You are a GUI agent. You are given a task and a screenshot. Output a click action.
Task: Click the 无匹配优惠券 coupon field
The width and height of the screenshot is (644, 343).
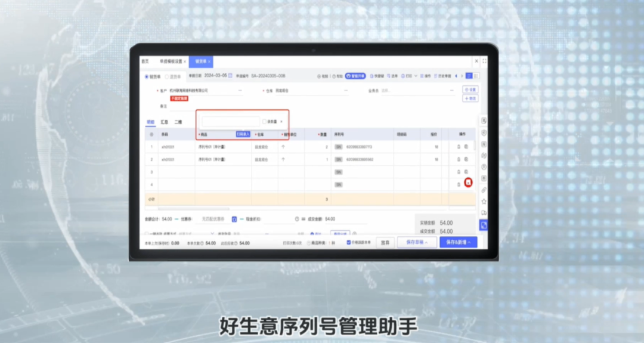(x=213, y=220)
